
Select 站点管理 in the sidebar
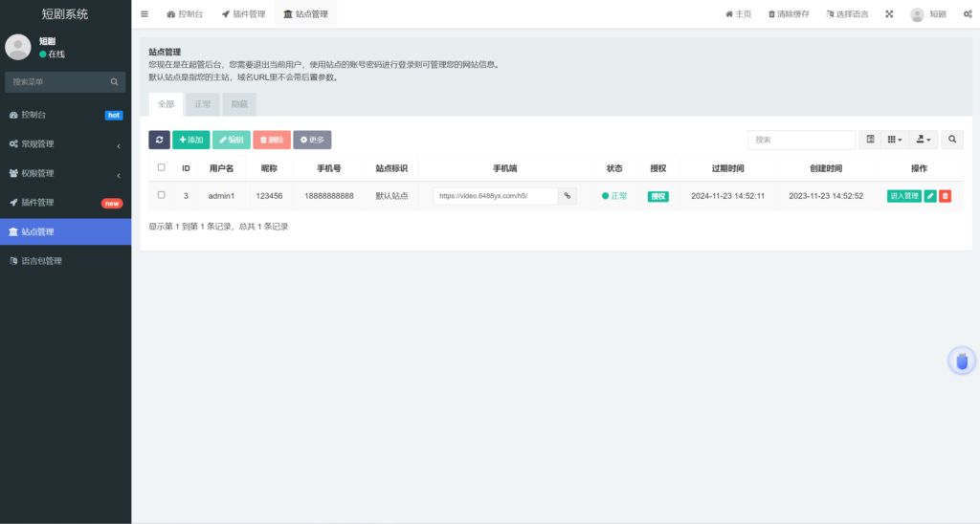pos(66,231)
